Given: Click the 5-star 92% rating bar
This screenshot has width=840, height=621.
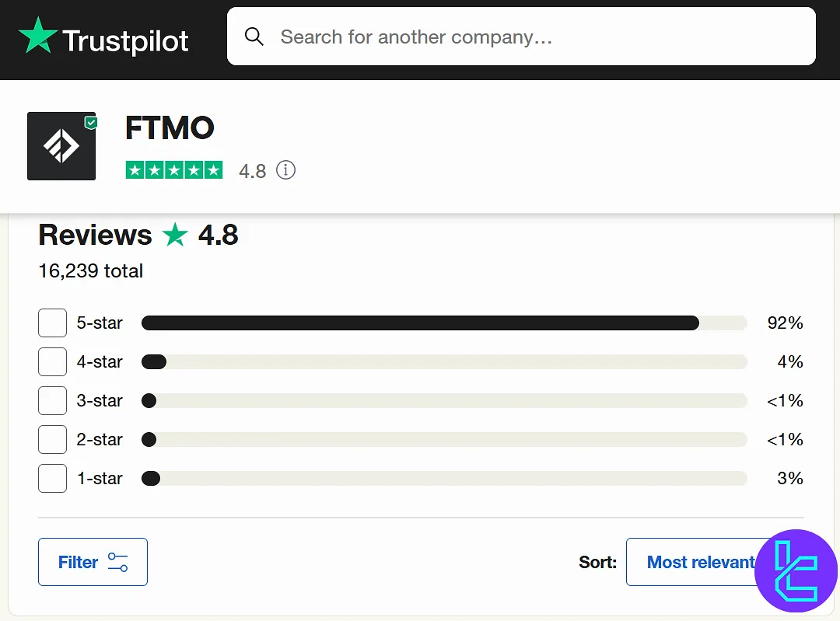Looking at the screenshot, I should [443, 323].
